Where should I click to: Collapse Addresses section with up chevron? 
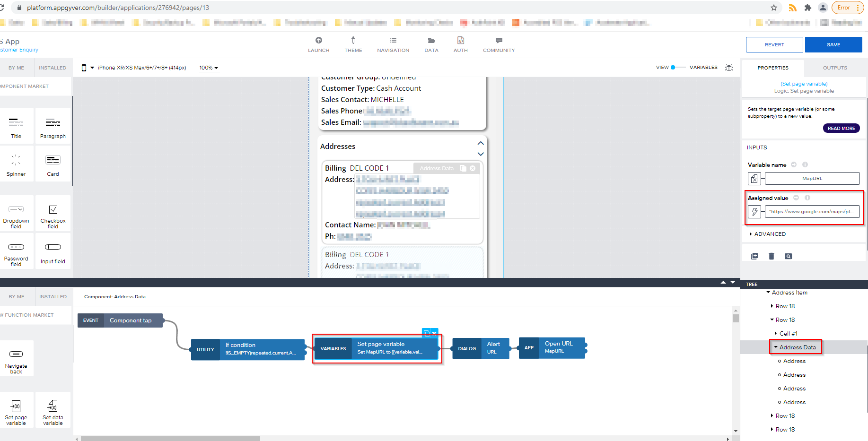pyautogui.click(x=481, y=143)
